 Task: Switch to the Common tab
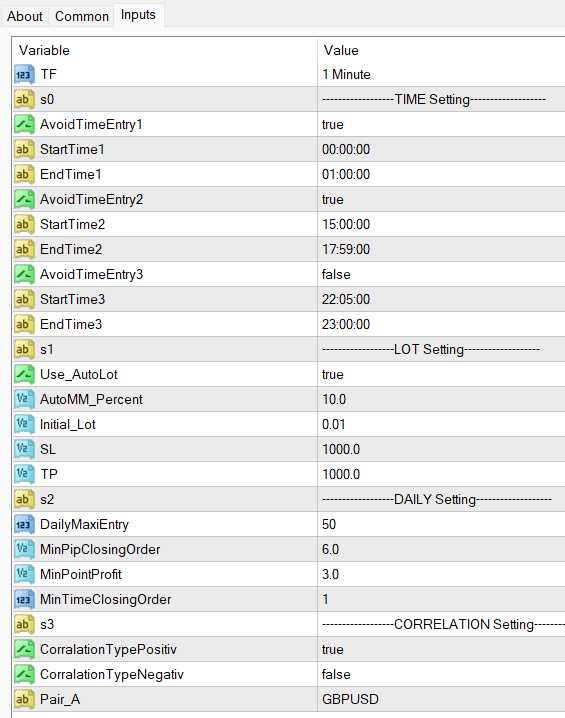[82, 16]
